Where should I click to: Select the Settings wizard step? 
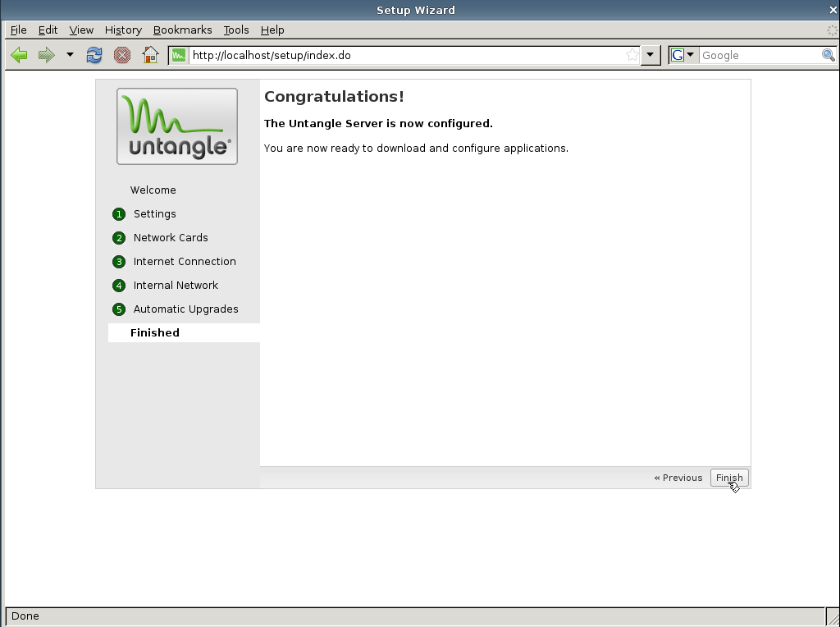(x=154, y=214)
